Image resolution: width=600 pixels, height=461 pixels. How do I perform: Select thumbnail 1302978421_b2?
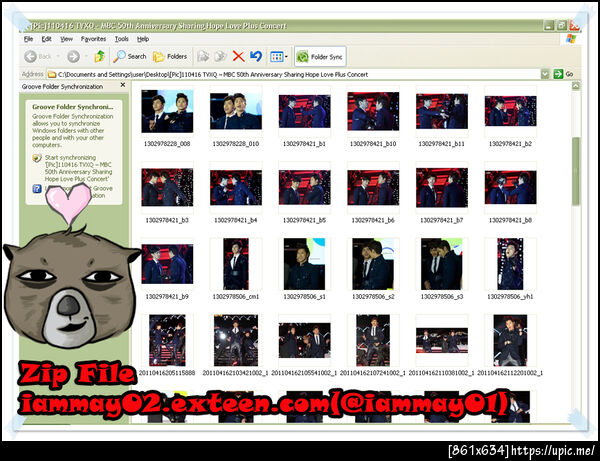(x=510, y=111)
